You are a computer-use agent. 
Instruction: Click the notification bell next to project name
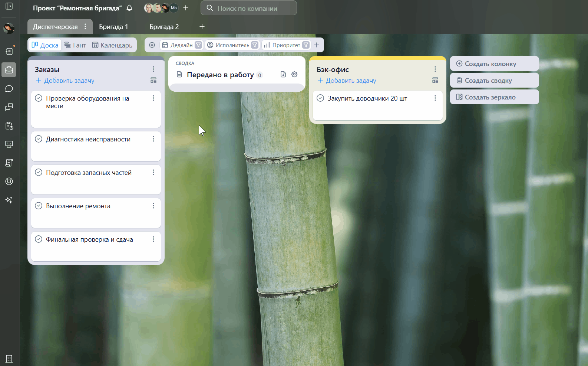pos(129,8)
